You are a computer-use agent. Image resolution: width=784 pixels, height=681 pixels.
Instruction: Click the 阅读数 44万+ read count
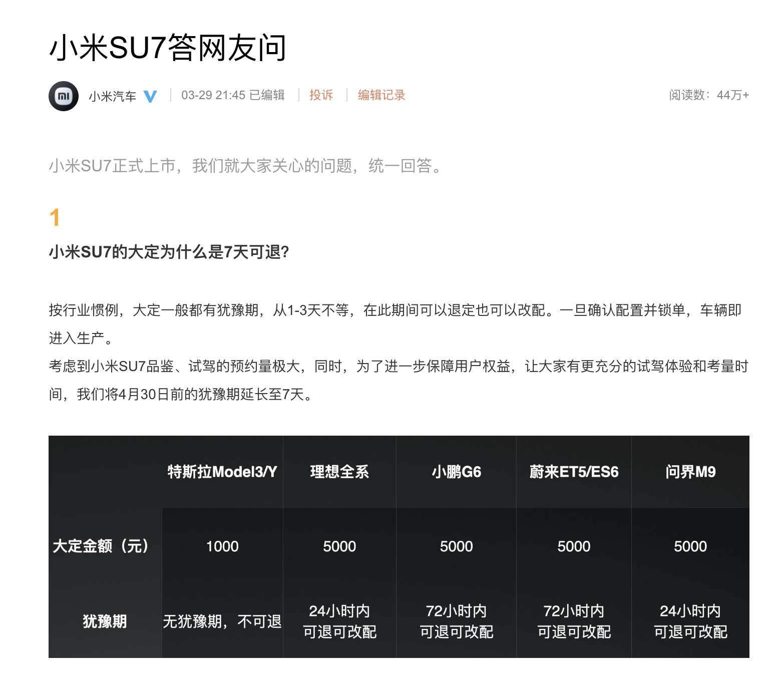(x=708, y=95)
